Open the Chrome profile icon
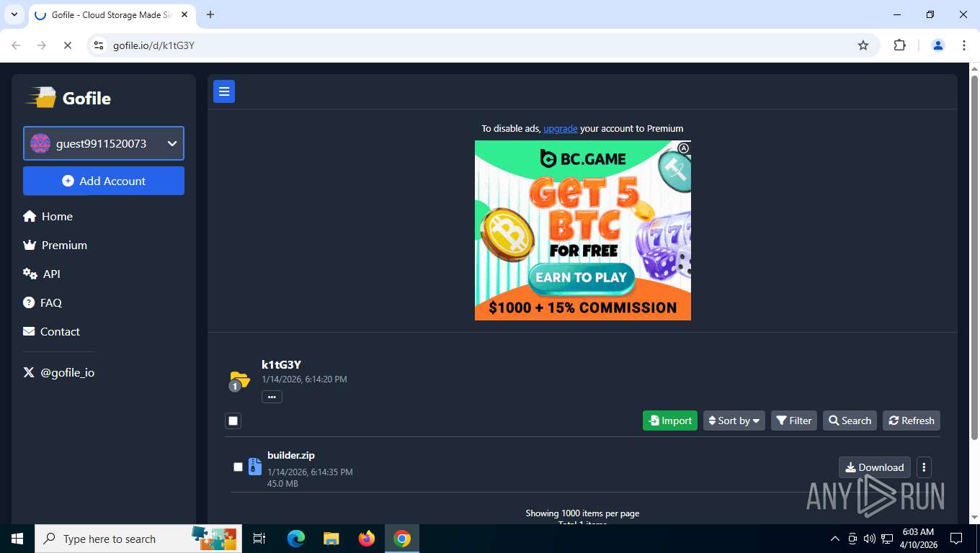Viewport: 980px width, 553px height. coord(938,45)
